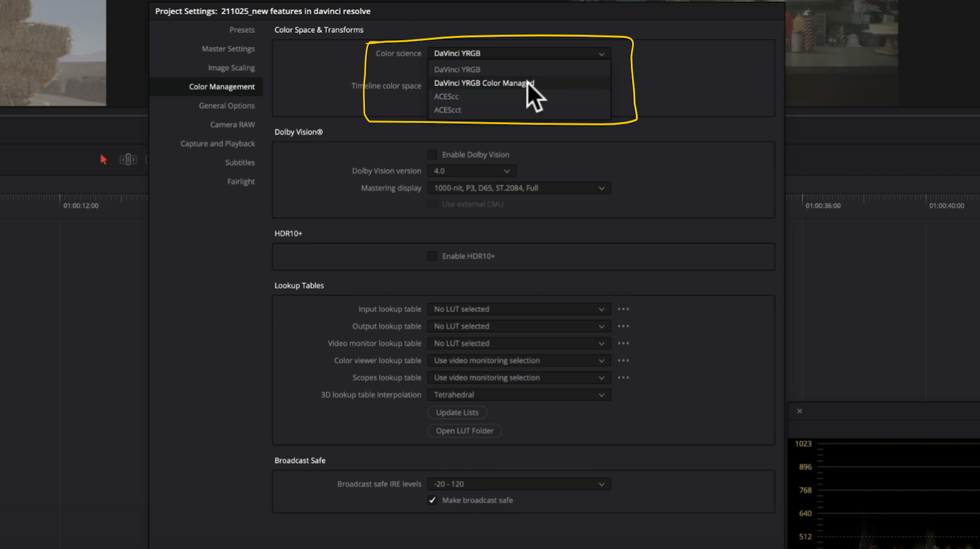Select the trim edit mode tool in timeline
The image size is (980, 549).
(x=128, y=160)
